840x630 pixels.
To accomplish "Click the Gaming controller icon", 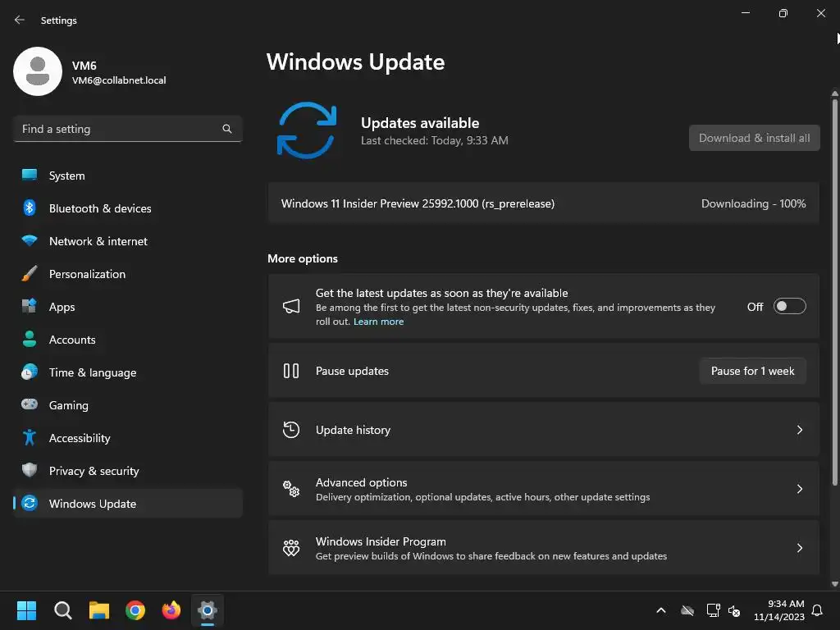I will [30, 404].
